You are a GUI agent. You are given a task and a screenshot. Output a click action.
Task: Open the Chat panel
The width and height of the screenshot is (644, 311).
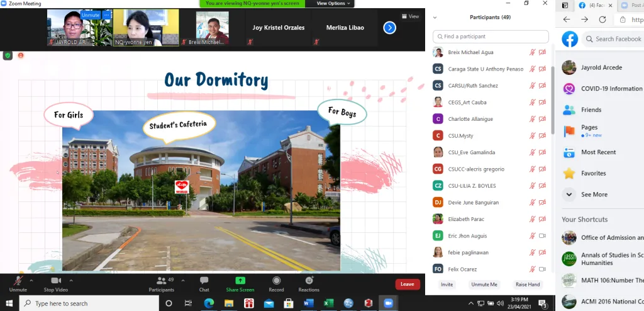pyautogui.click(x=204, y=281)
